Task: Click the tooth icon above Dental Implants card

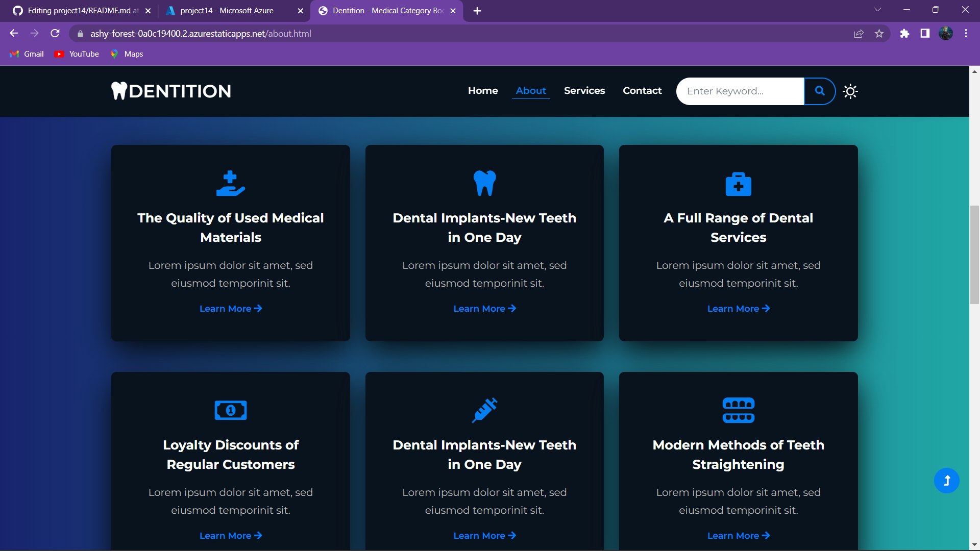Action: (484, 183)
